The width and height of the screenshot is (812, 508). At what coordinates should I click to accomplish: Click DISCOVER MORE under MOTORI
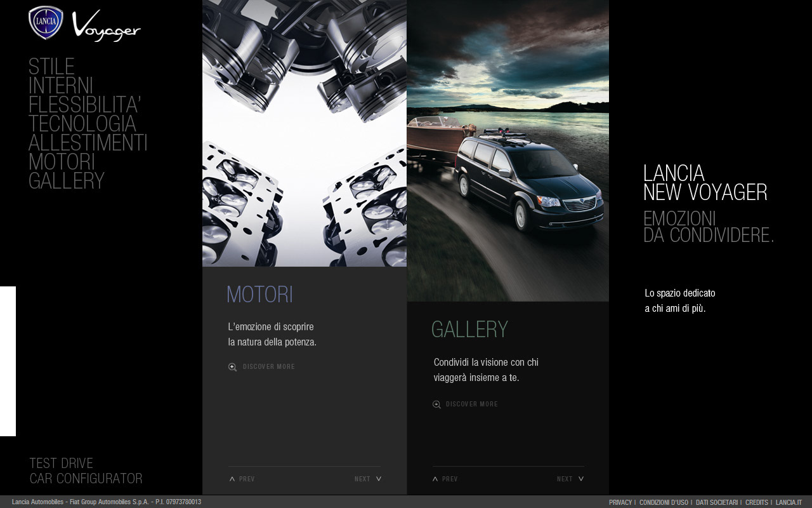click(x=269, y=367)
